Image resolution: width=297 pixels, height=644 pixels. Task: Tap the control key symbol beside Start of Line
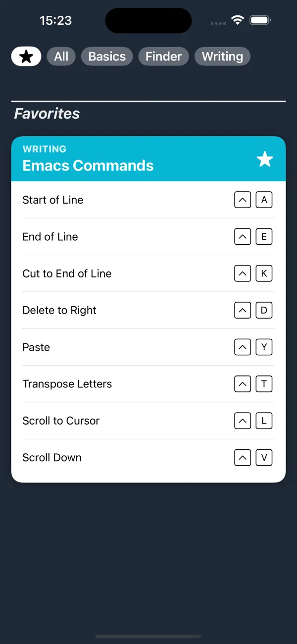(242, 200)
